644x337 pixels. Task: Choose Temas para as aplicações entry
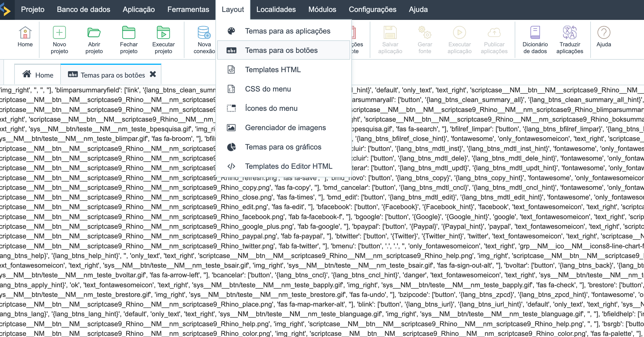pyautogui.click(x=284, y=31)
